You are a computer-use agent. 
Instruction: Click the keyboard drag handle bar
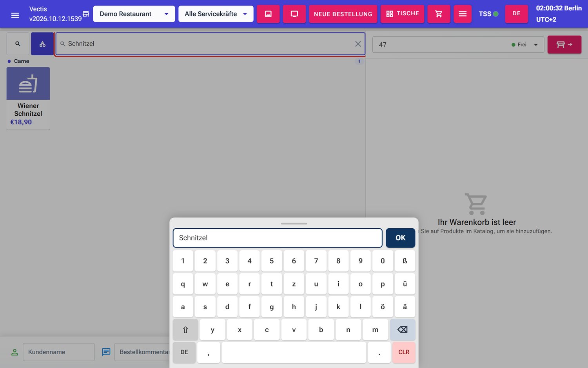coord(294,224)
